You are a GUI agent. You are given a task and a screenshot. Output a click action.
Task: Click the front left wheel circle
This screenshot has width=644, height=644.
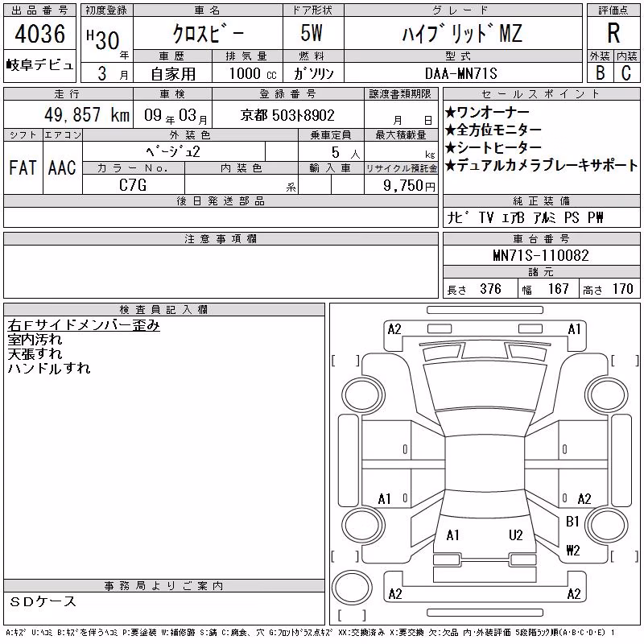(364, 395)
